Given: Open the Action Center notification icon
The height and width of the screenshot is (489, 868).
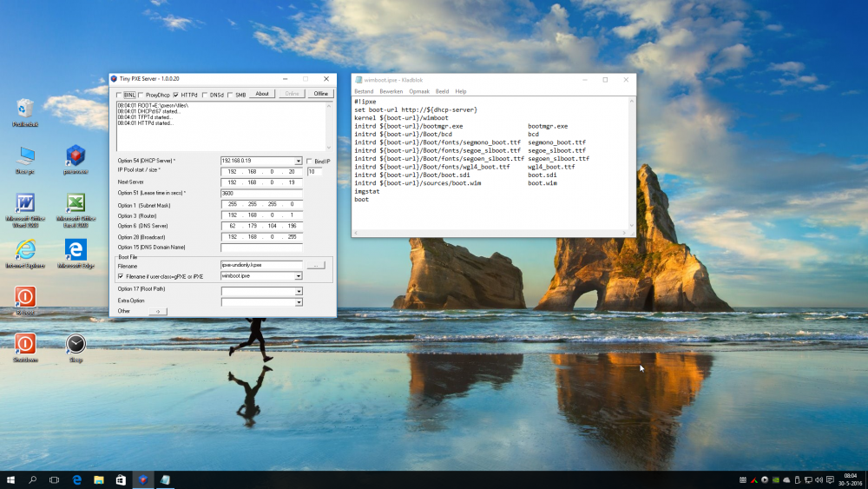Looking at the screenshot, I should pyautogui.click(x=831, y=479).
